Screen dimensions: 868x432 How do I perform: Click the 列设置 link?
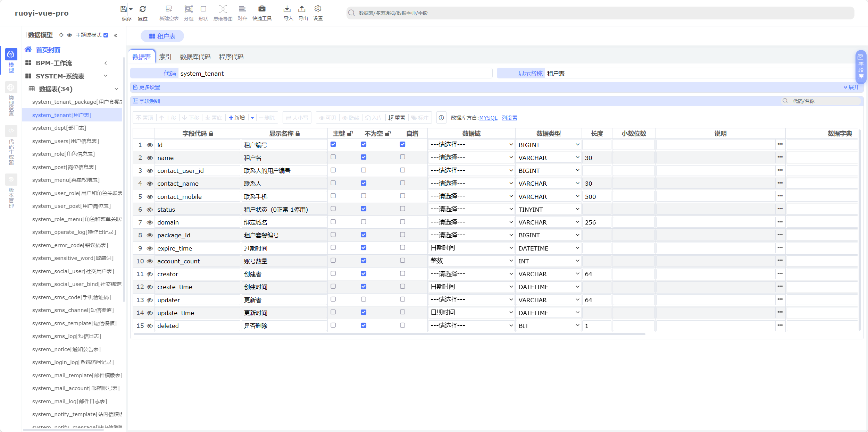pyautogui.click(x=509, y=118)
